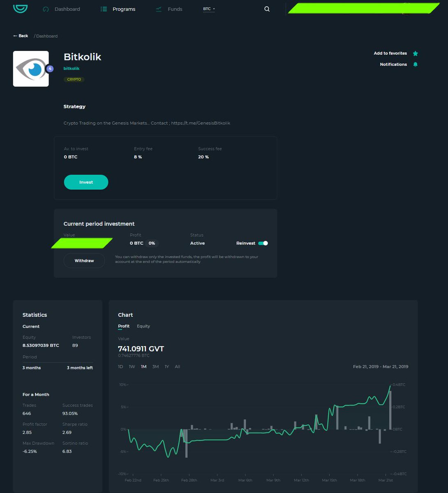This screenshot has width=448, height=493.
Task: Click the investors count 89
Action: [x=75, y=346]
